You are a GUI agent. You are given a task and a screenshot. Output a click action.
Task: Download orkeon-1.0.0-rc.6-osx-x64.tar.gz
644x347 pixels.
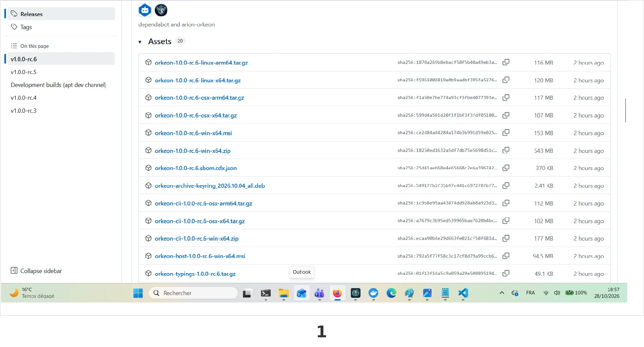(196, 115)
